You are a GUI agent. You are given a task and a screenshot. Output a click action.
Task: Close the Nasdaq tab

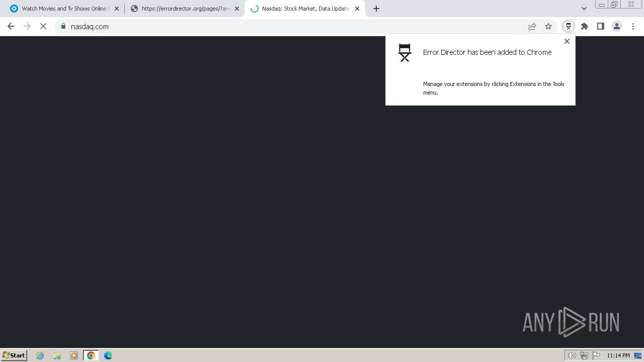pyautogui.click(x=357, y=9)
